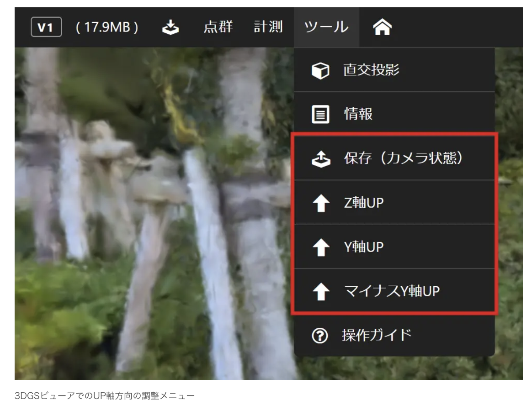This screenshot has height=410, width=532.
Task: Open the 操作ガイド help link
Action: (x=377, y=335)
